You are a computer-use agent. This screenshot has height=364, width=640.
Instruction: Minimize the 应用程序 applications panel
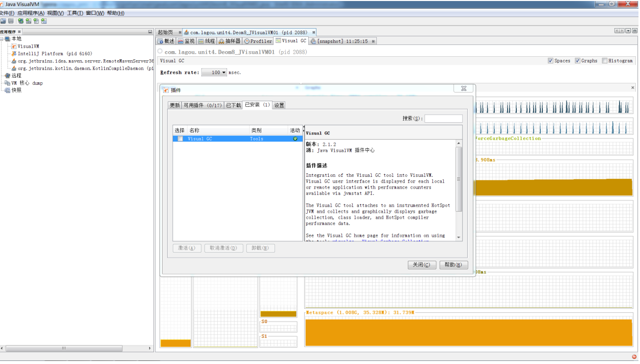click(x=150, y=32)
